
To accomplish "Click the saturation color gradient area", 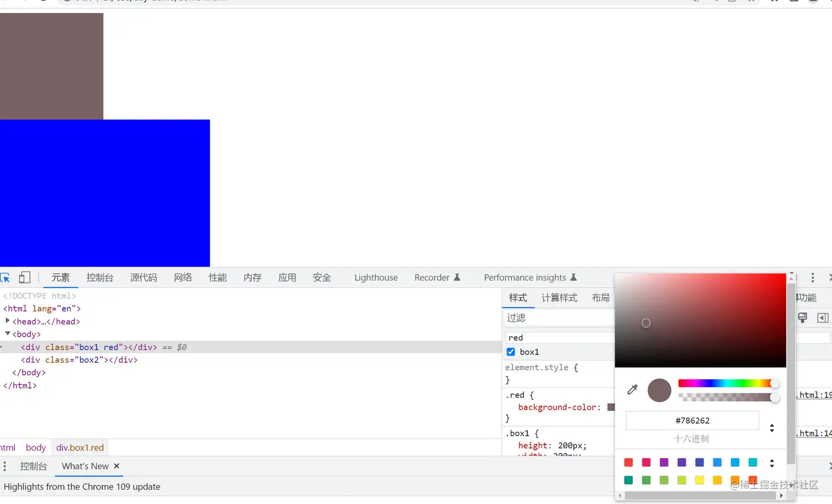I will pyautogui.click(x=700, y=320).
